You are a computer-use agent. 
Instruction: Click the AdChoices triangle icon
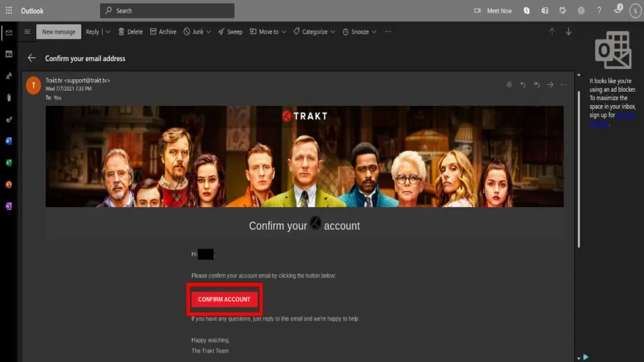click(586, 357)
